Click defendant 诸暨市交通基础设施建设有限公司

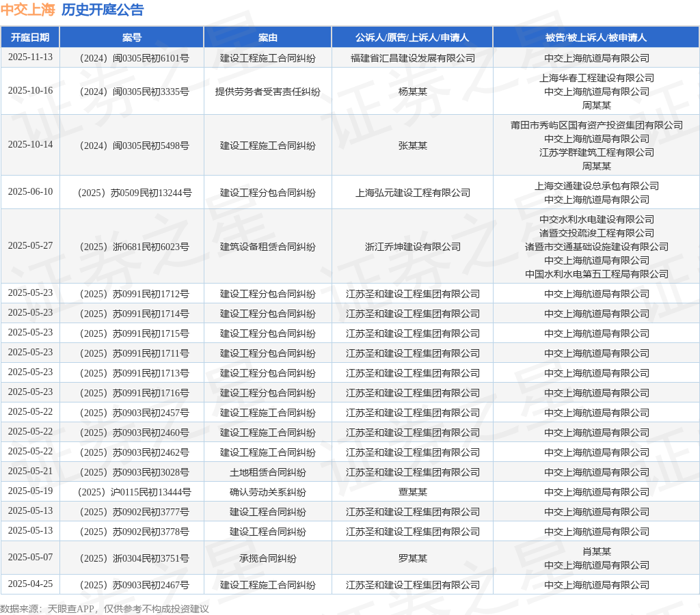[596, 247]
